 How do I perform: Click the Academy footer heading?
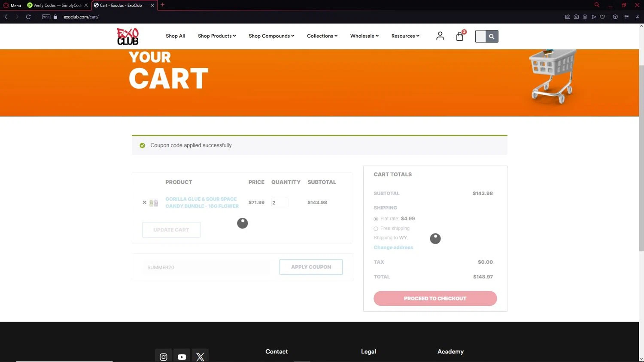pos(450,351)
